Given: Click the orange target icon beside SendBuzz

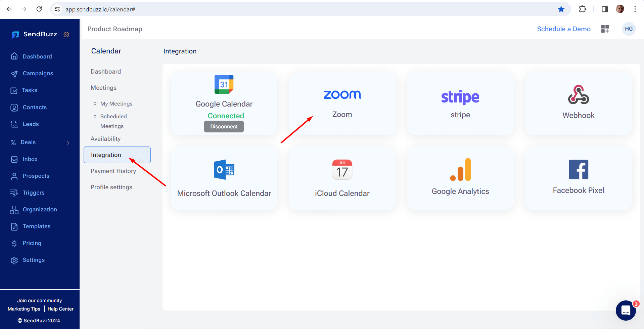Looking at the screenshot, I should point(66,34).
